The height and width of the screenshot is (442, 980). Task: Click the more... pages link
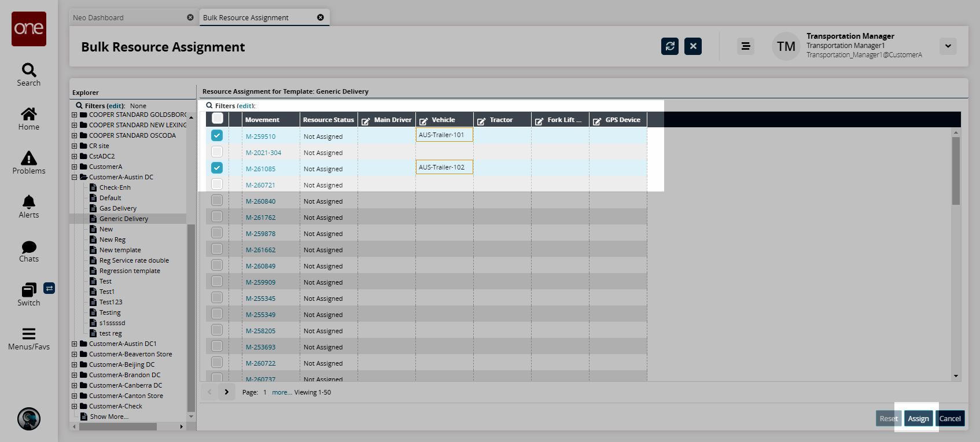click(x=282, y=392)
